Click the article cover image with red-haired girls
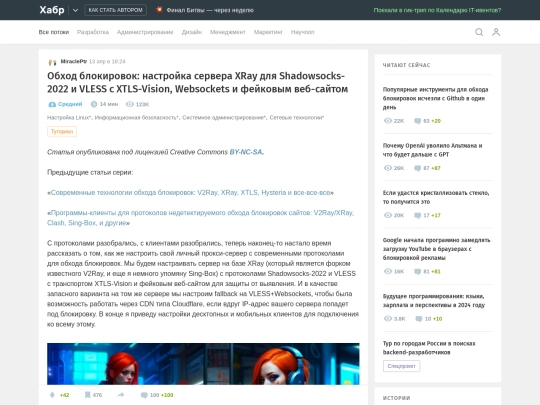This screenshot has width=540, height=405. (203, 364)
